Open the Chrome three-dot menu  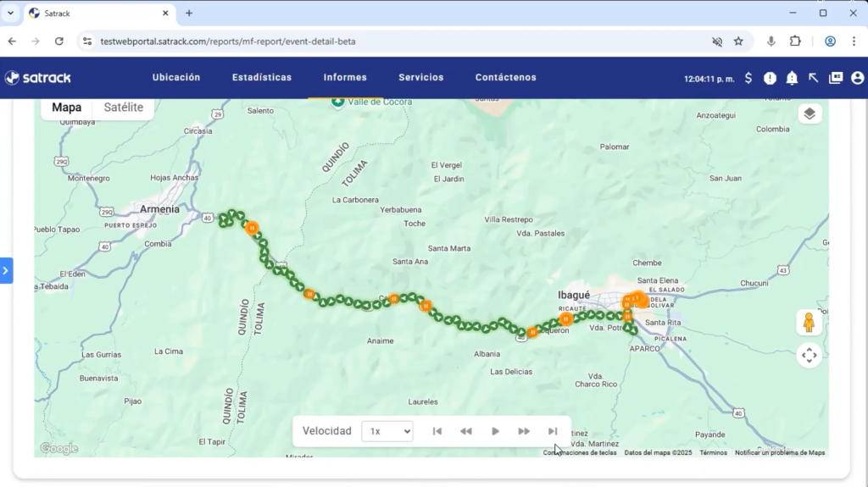pos(854,42)
